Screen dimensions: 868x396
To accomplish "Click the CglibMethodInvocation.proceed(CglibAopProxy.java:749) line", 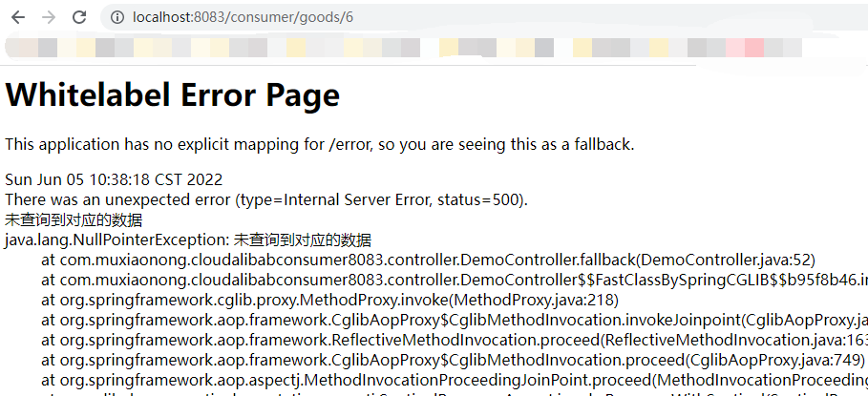I will coord(453,360).
